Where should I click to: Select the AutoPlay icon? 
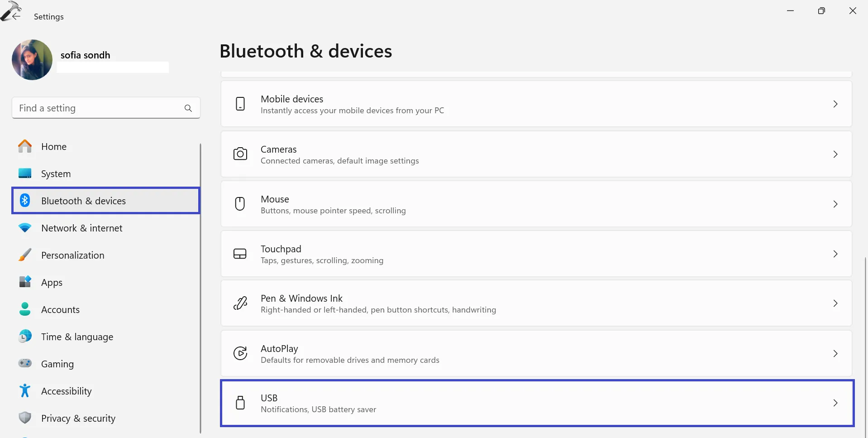pyautogui.click(x=240, y=353)
